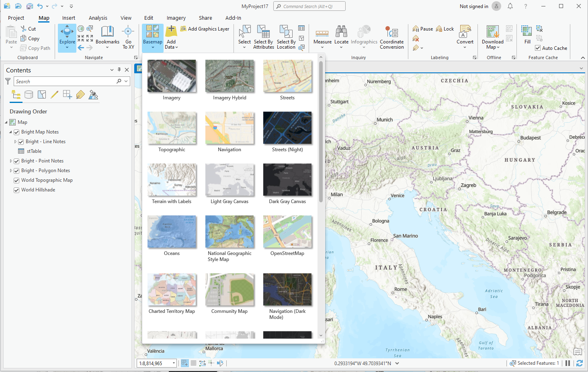The height and width of the screenshot is (372, 588).
Task: Expand the Bright - Line Notes layer
Action: tap(15, 141)
